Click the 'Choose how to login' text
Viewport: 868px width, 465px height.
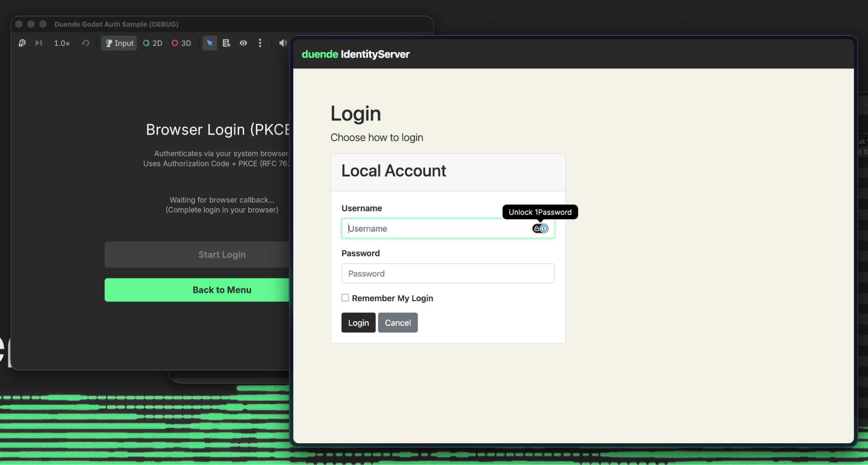click(x=377, y=138)
